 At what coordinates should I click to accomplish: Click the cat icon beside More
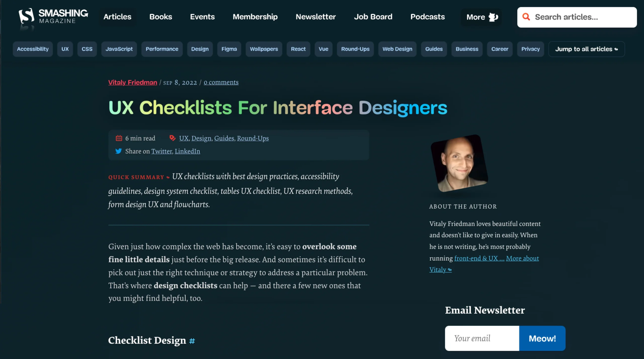tap(493, 17)
